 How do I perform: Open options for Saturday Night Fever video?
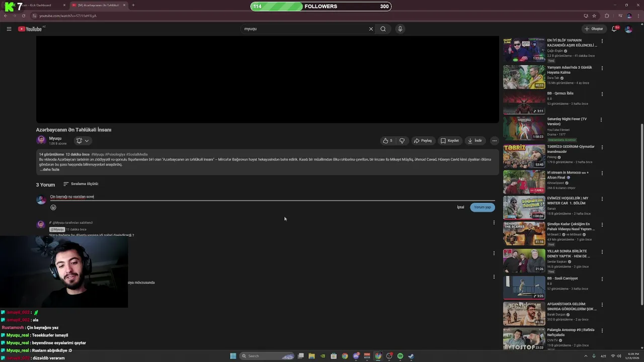(x=602, y=120)
